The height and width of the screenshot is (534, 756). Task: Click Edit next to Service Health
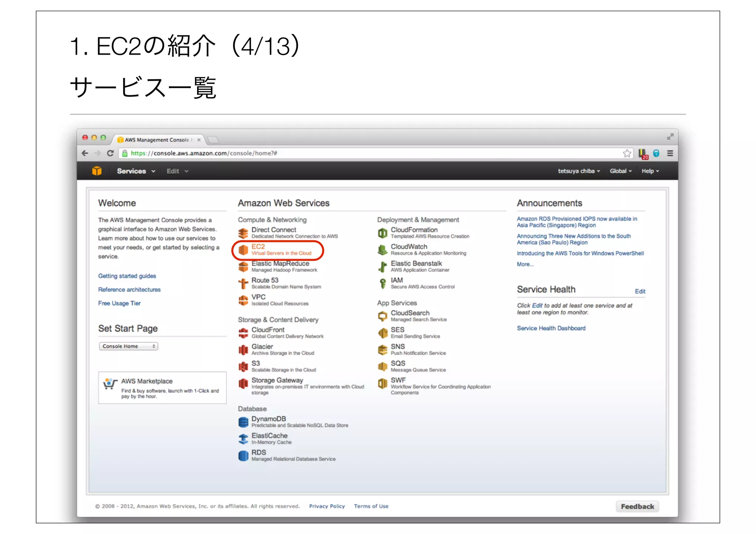(x=640, y=292)
